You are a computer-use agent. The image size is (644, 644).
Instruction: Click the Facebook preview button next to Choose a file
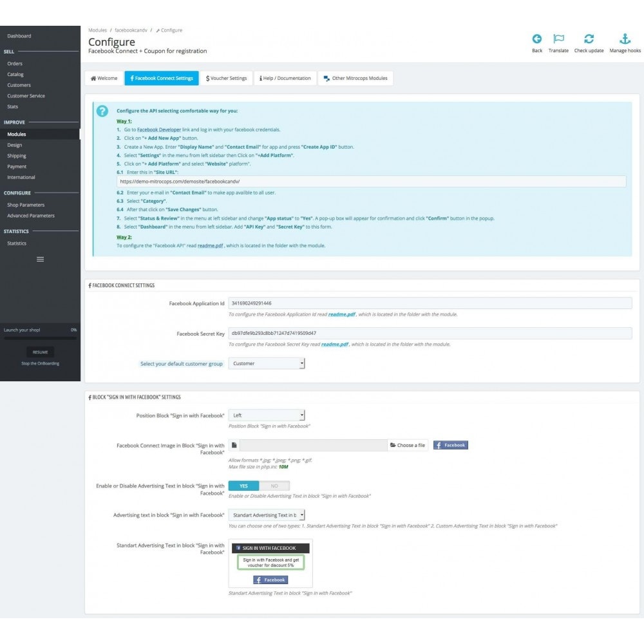pyautogui.click(x=451, y=445)
